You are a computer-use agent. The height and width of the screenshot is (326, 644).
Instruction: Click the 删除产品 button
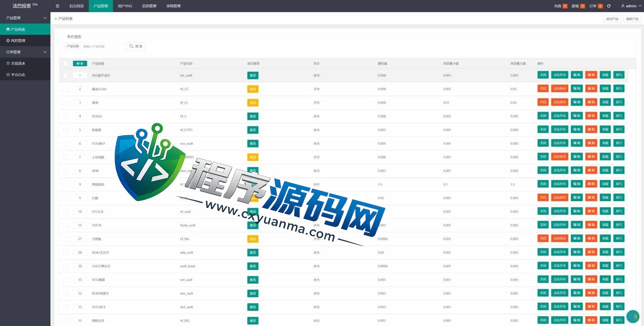632,19
